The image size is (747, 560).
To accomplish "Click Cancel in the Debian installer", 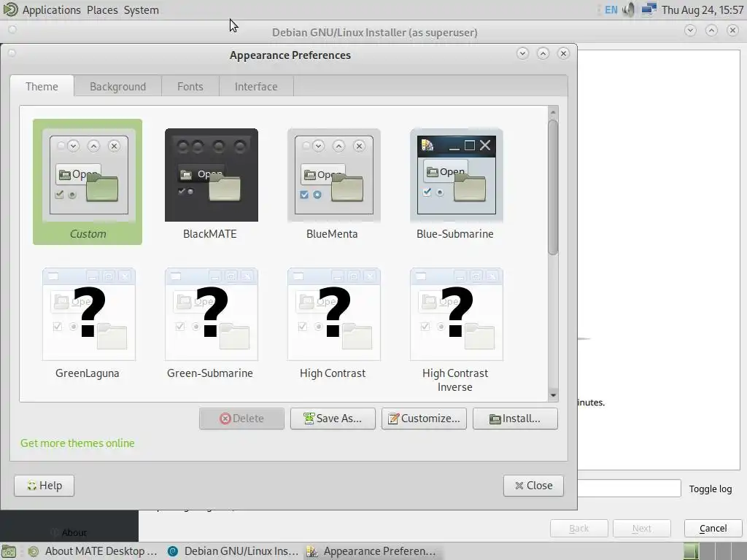I will pyautogui.click(x=713, y=528).
